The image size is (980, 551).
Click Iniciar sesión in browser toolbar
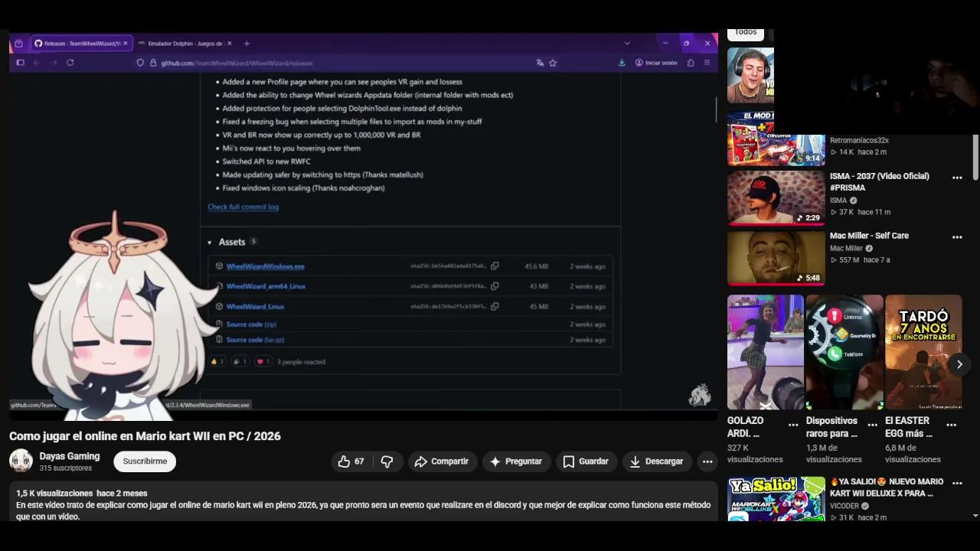657,63
